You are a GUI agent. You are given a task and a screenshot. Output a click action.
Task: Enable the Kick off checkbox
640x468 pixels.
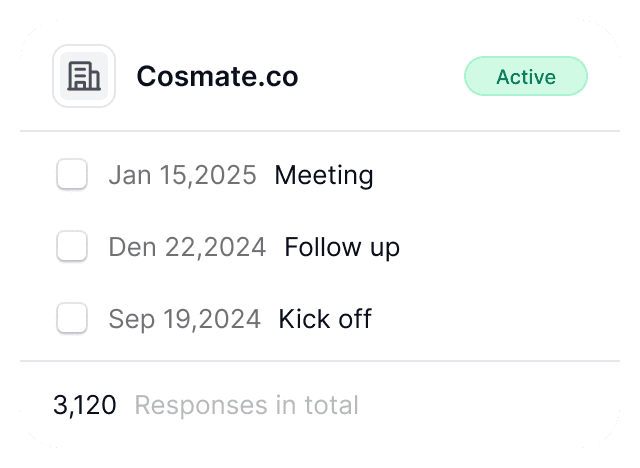[x=72, y=319]
